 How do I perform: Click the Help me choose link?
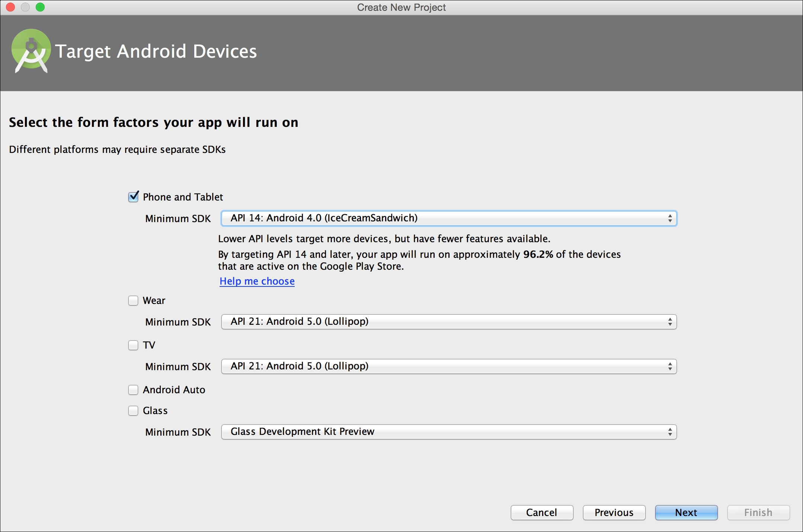tap(257, 281)
